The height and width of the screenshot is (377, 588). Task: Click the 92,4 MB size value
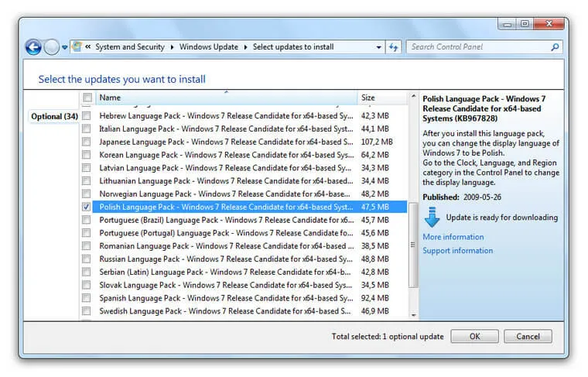coord(374,298)
